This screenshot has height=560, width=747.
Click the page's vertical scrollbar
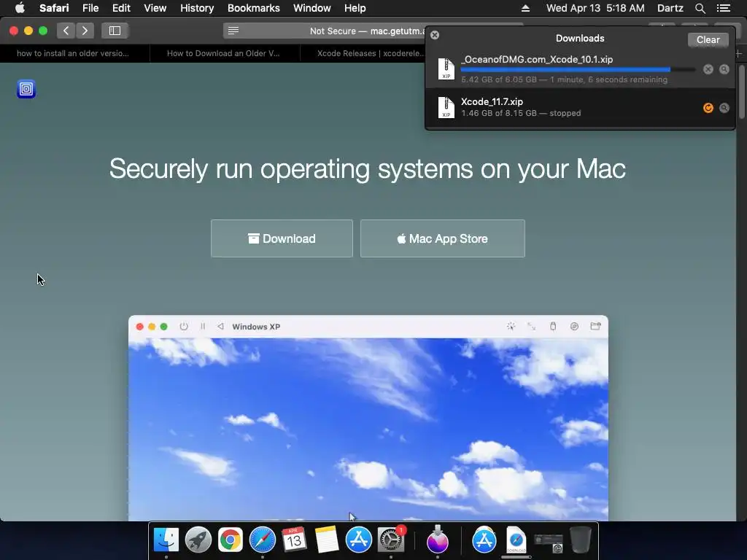(742, 92)
